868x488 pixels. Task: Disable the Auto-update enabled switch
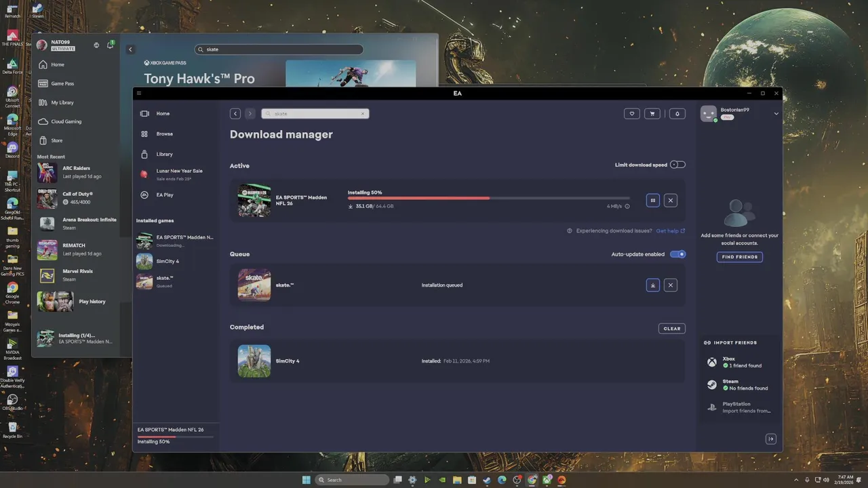[x=677, y=254]
